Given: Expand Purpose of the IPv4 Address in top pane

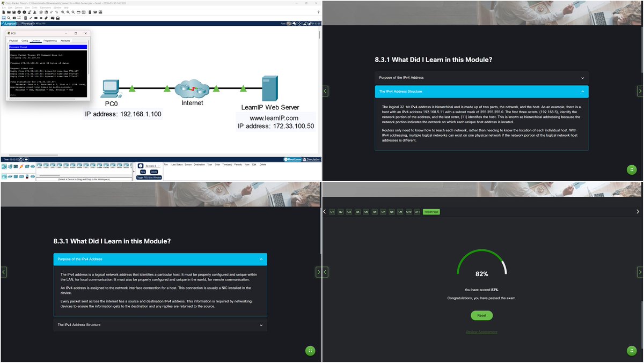Looking at the screenshot, I should coord(481,78).
